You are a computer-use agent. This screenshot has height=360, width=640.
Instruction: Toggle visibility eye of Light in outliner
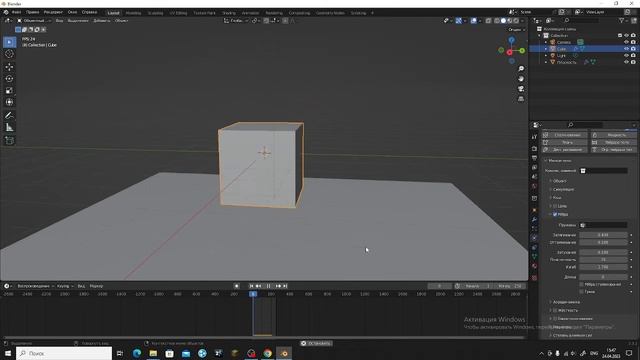626,56
